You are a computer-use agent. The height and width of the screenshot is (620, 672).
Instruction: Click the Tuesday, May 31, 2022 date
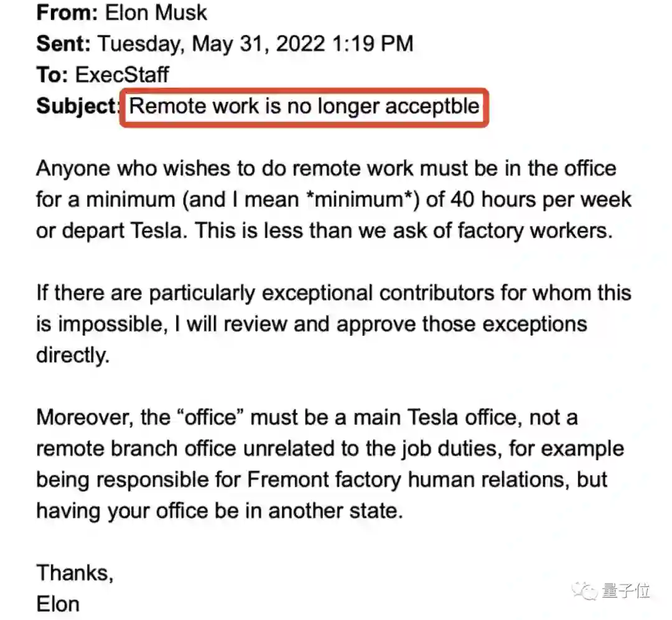(212, 43)
